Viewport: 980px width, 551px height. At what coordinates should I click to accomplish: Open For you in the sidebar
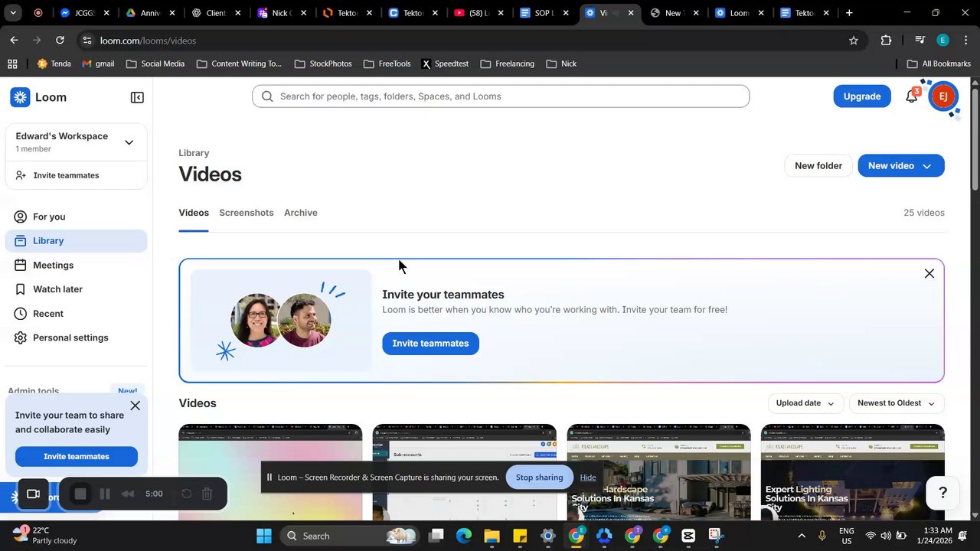(x=77, y=217)
